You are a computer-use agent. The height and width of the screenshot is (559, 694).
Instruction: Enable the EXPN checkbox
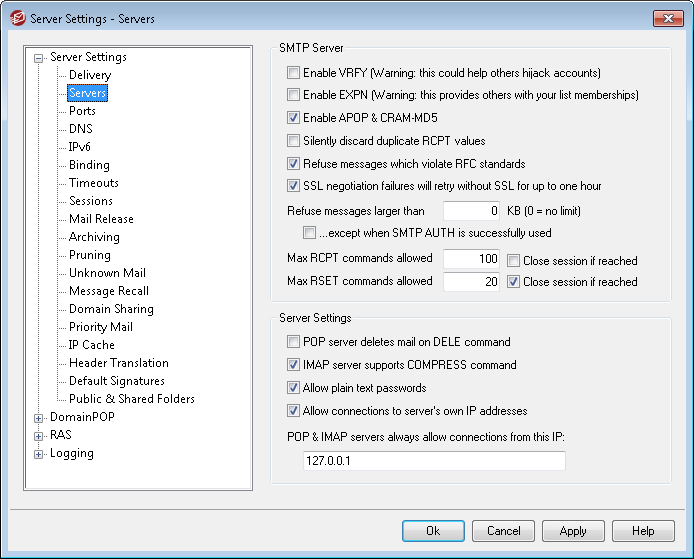pos(293,95)
